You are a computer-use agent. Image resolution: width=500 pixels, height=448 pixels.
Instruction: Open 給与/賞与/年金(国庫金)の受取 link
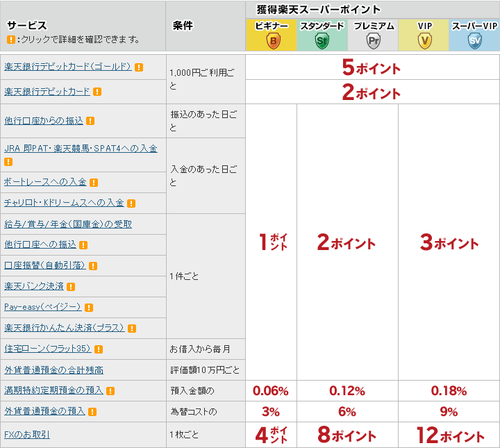pyautogui.click(x=68, y=224)
